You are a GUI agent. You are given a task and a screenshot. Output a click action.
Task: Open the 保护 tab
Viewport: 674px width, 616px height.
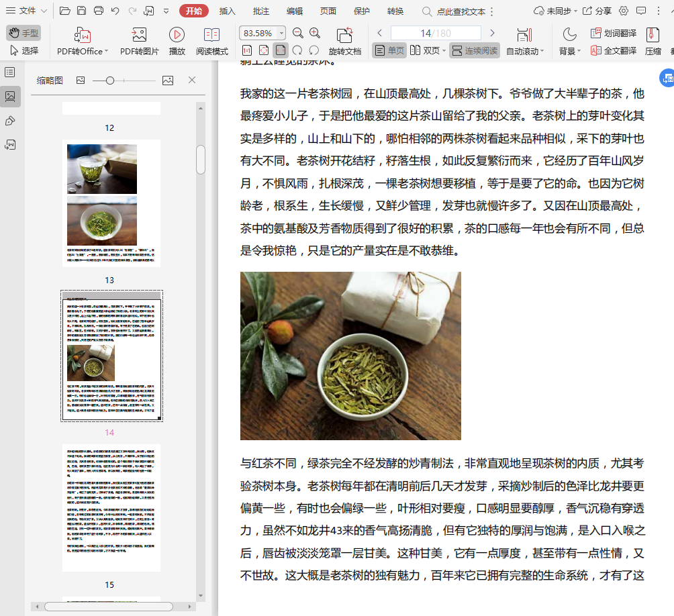pos(361,11)
